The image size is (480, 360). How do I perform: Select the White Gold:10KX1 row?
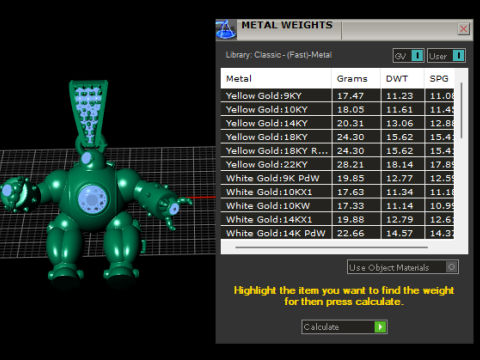click(337, 192)
